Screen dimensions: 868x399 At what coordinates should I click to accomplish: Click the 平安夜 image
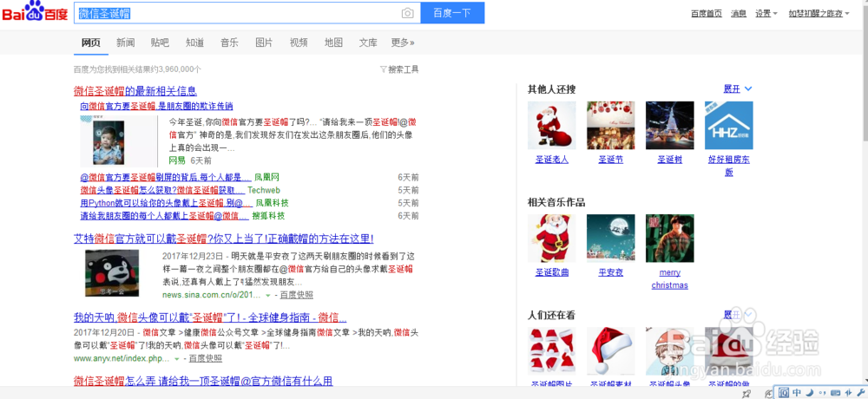click(610, 238)
